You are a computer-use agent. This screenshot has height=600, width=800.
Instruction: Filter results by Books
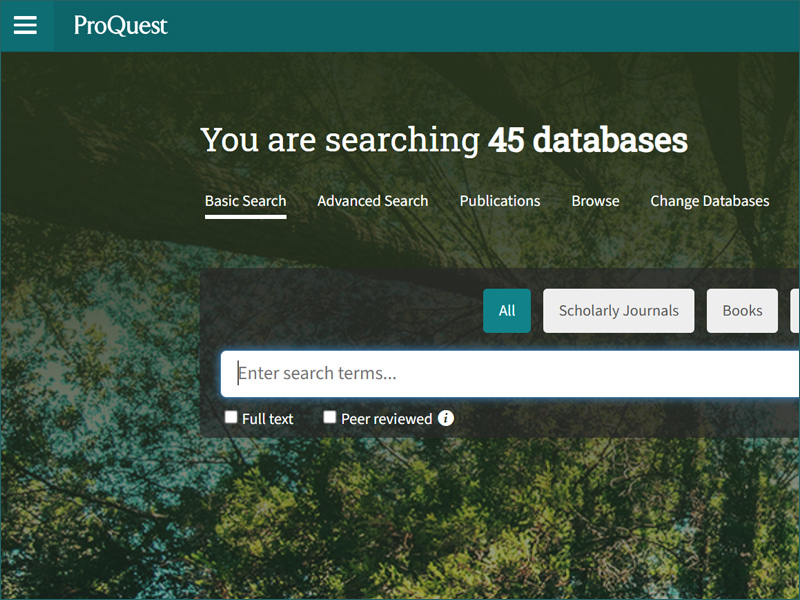pyautogui.click(x=742, y=311)
